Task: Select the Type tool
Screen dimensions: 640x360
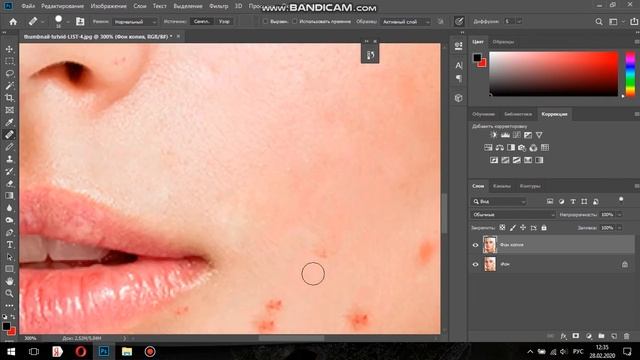Action: pos(9,245)
